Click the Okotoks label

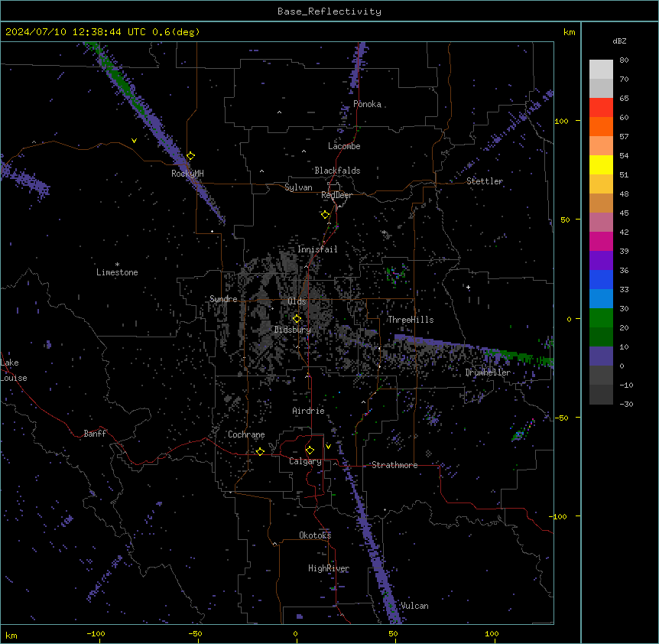click(315, 535)
